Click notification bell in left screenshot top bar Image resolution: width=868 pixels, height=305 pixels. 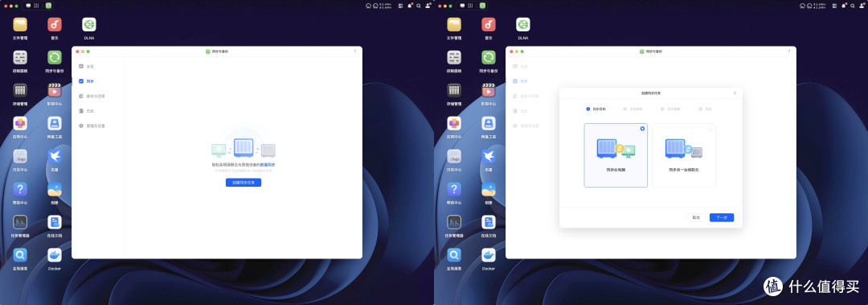[410, 6]
